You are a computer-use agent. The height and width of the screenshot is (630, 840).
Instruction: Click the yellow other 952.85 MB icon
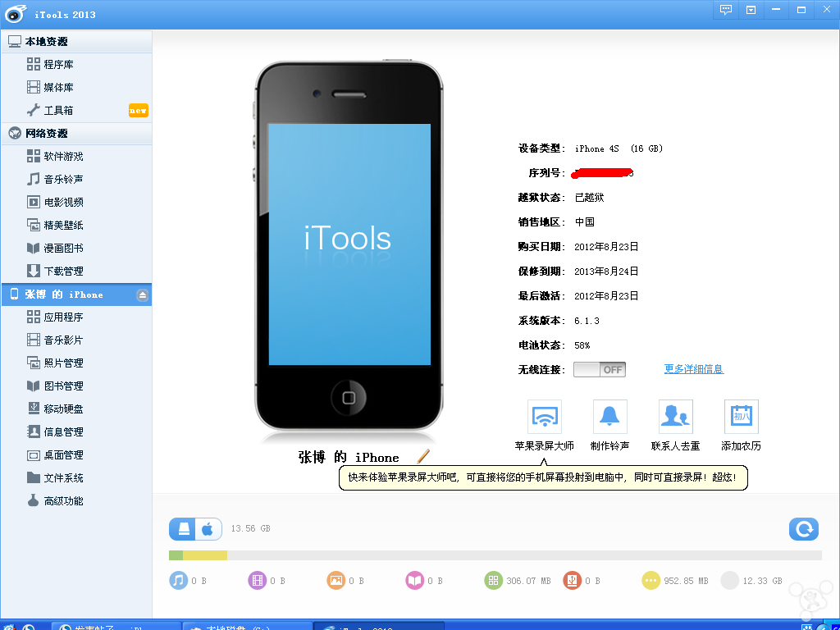pyautogui.click(x=651, y=580)
